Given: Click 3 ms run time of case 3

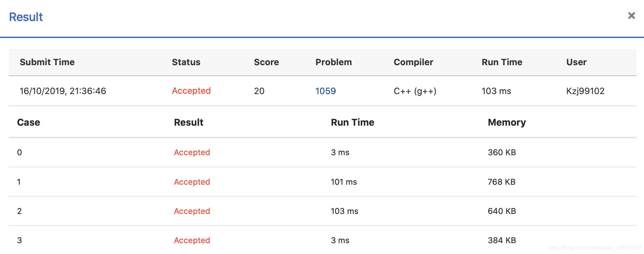Looking at the screenshot, I should (340, 240).
